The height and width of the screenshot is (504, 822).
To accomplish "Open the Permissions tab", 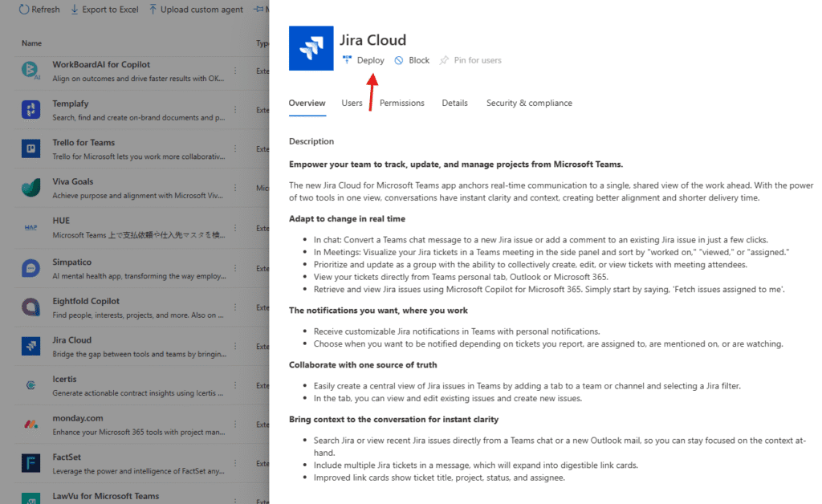I will [401, 103].
